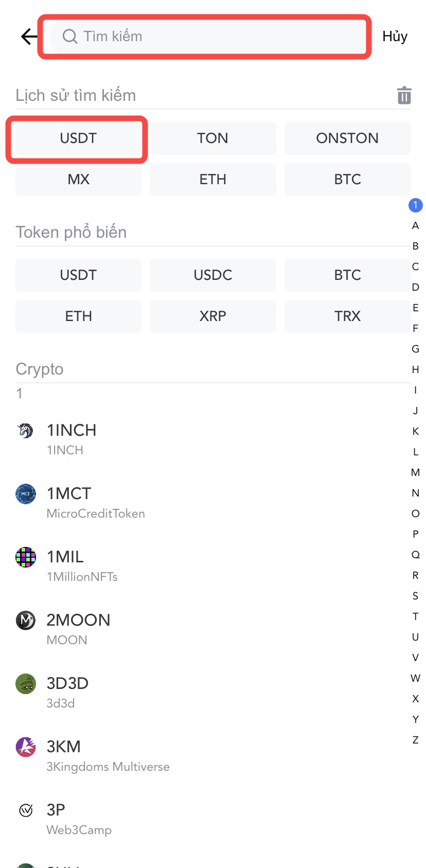This screenshot has width=426, height=868.
Task: Open the 3KM 3Kingdoms Multiverse entry
Action: 108,755
